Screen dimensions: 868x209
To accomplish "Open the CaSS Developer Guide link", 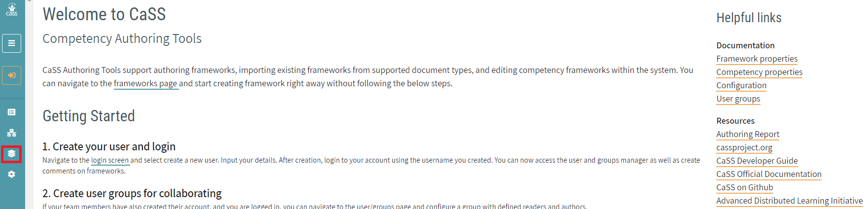I will [757, 161].
